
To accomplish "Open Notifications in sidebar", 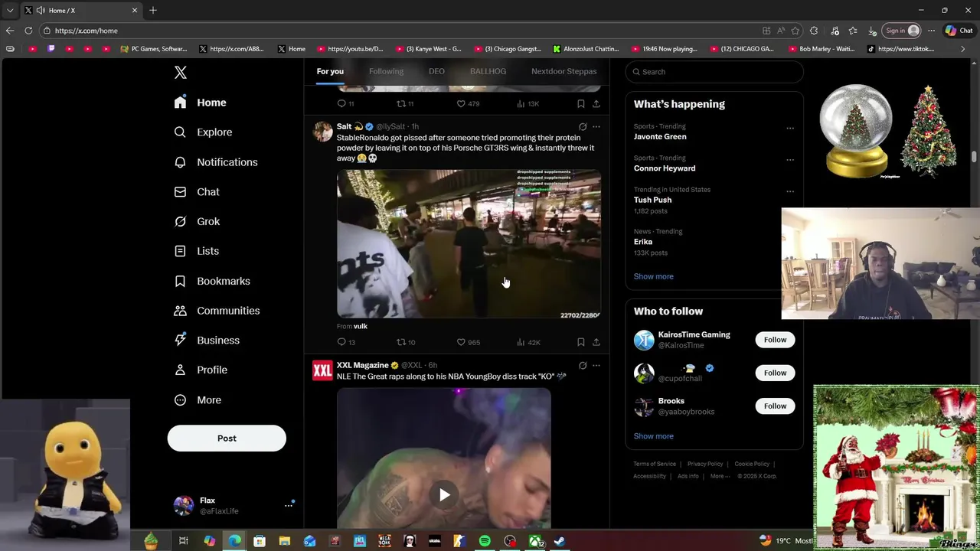I will (215, 162).
